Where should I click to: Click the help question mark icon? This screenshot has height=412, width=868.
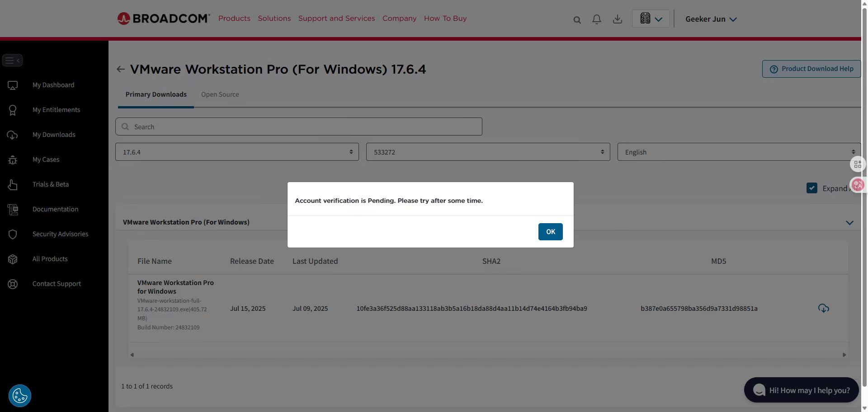[774, 69]
